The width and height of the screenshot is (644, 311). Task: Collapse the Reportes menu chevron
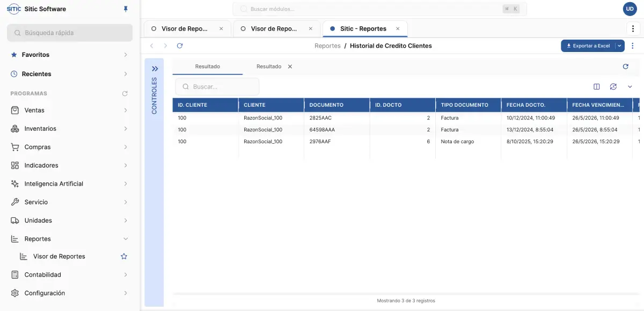tap(126, 239)
